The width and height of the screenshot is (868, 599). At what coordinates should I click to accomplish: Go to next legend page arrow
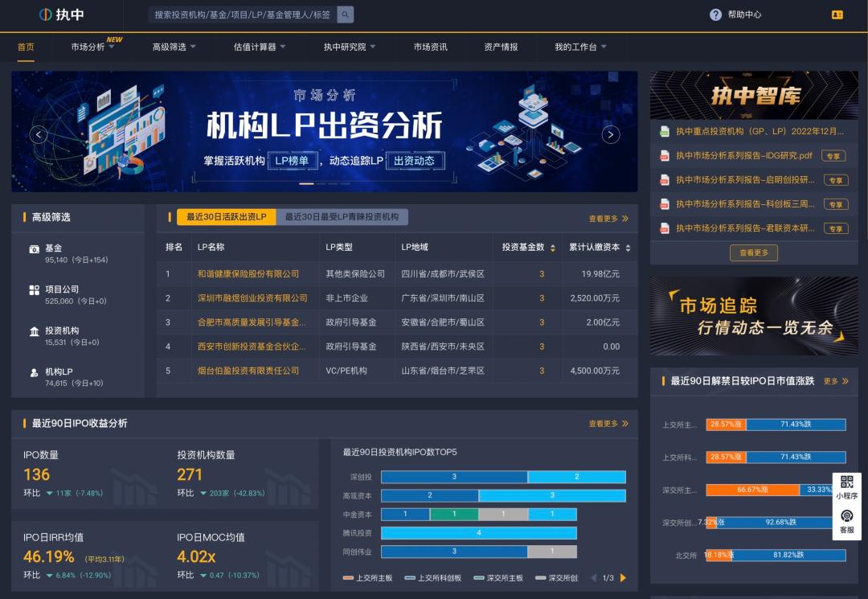623,578
